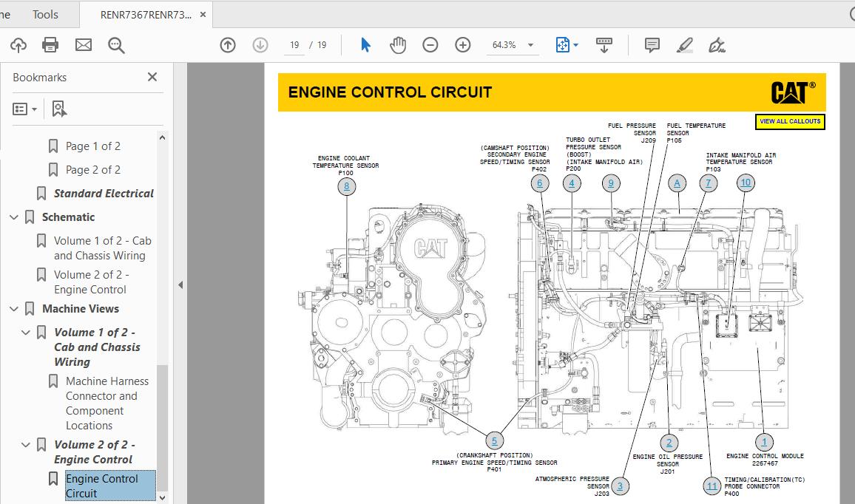Click the Engine Control Circuit bookmark icon
Screen dimensions: 855x504
[53, 478]
